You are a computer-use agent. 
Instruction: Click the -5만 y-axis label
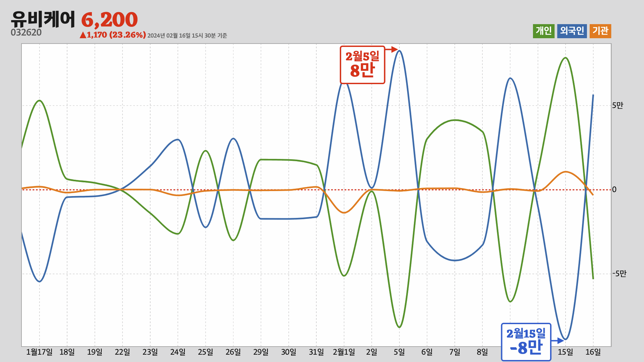click(619, 274)
